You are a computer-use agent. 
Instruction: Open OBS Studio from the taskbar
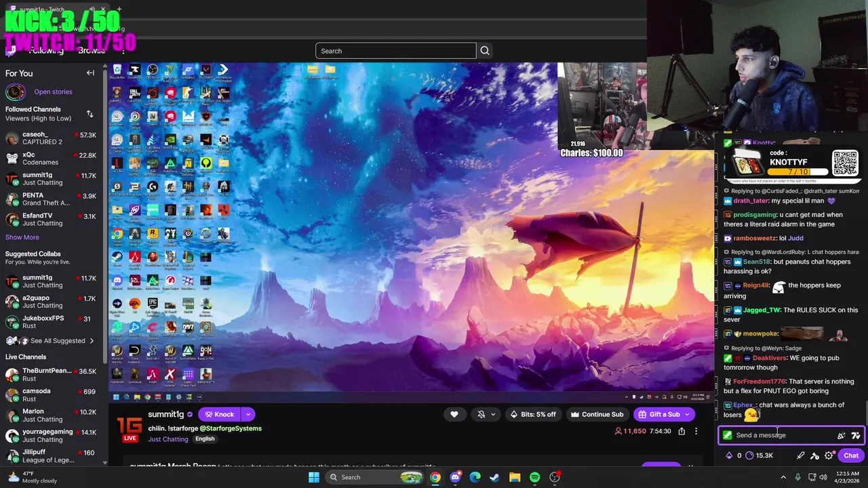click(x=555, y=477)
